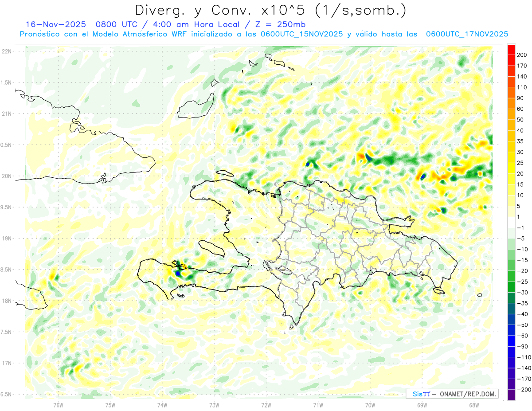Click the '-200' label at the colorbar bottom
The height and width of the screenshot is (411, 532).
523,390
